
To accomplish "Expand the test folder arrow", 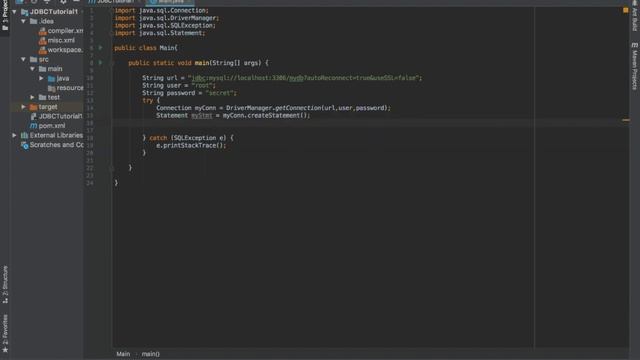I will tap(33, 97).
